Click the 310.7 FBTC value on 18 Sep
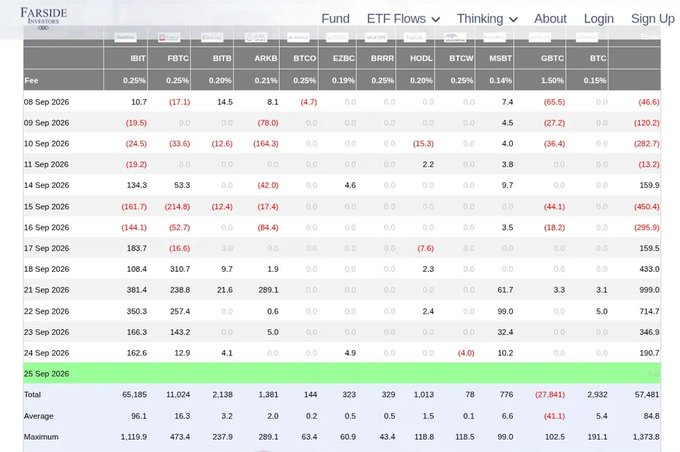Image resolution: width=680 pixels, height=452 pixels. pos(180,269)
